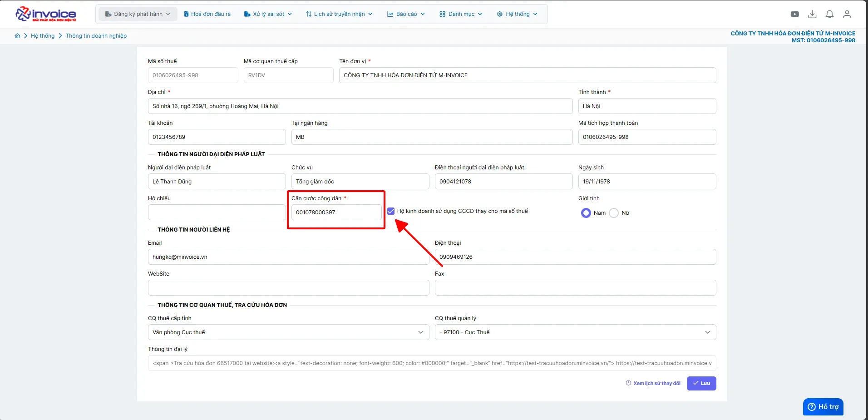Click the Địa chỉ input field

click(x=360, y=106)
